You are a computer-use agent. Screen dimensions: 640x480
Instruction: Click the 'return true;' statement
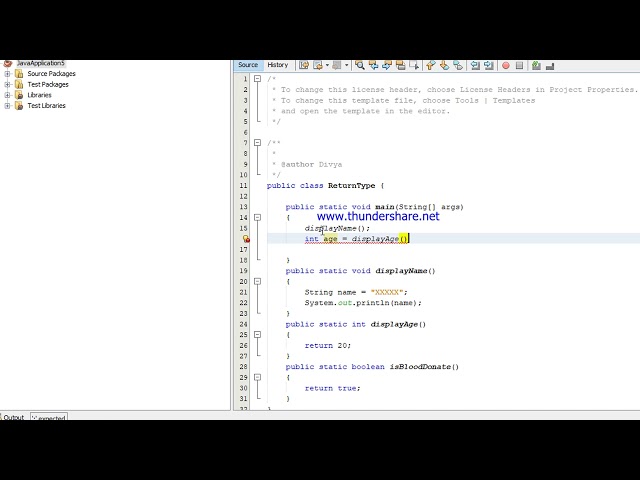point(333,388)
